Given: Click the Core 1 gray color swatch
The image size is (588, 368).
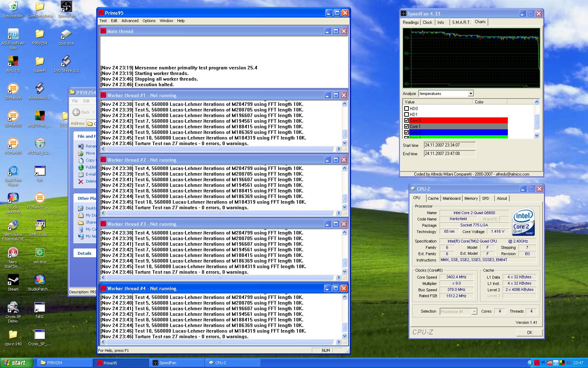Looking at the screenshot, I should pos(458,127).
